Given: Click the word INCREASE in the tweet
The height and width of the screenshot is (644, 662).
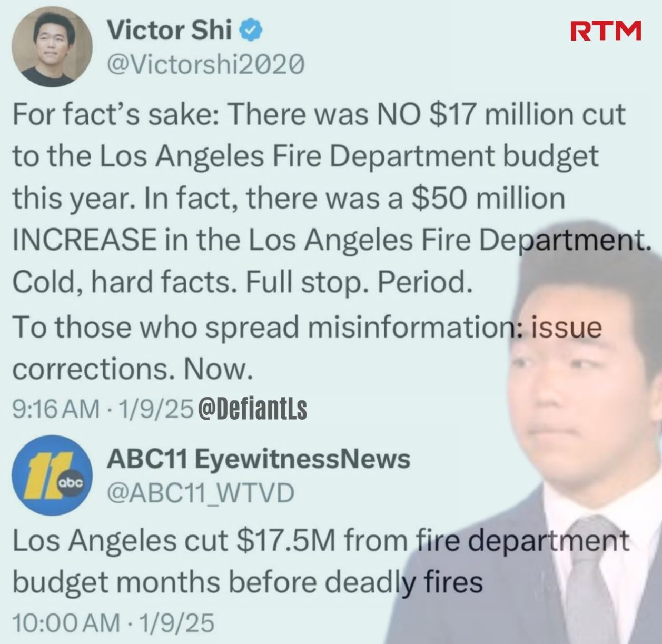Looking at the screenshot, I should (x=84, y=241).
